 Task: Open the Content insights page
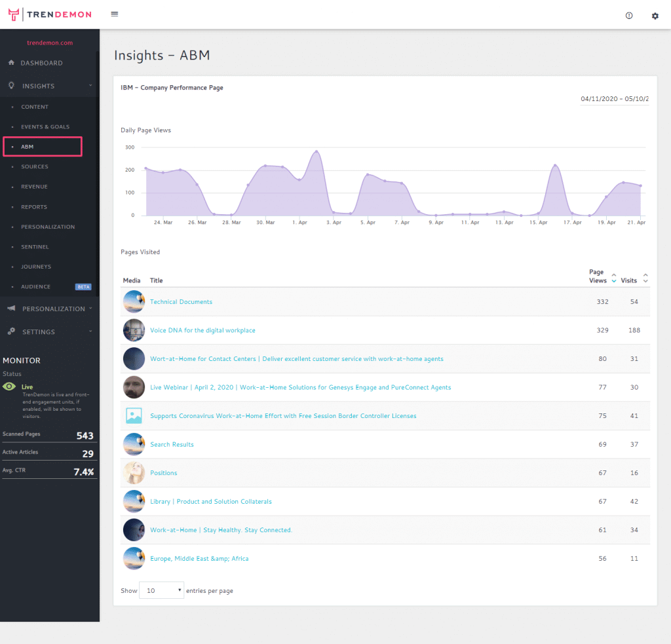coord(35,107)
